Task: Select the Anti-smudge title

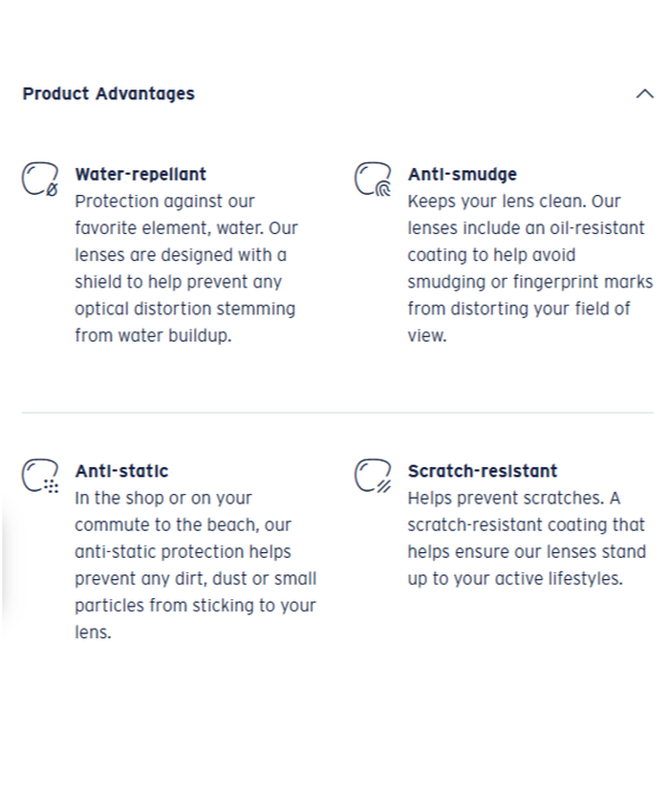Action: pyautogui.click(x=462, y=174)
